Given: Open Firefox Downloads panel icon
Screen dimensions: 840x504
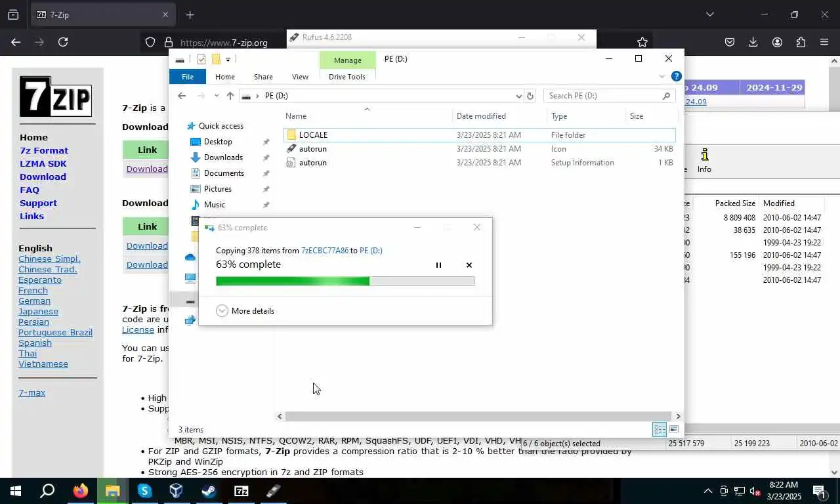Looking at the screenshot, I should tap(753, 42).
